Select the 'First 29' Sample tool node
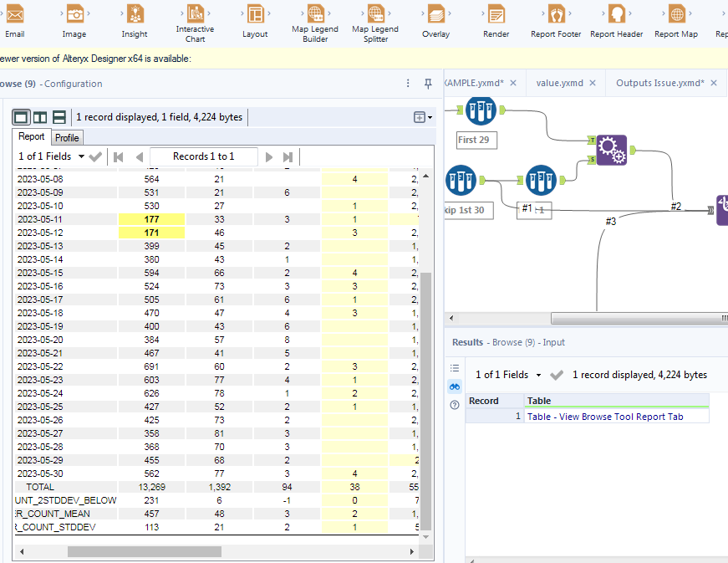728x563 pixels. pos(481,110)
